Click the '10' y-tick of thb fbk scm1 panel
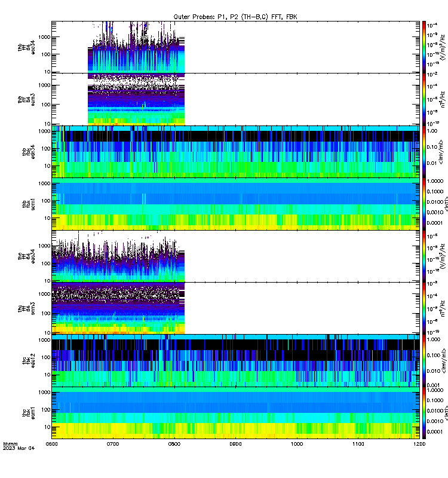This screenshot has height=478, width=448. pos(47,218)
